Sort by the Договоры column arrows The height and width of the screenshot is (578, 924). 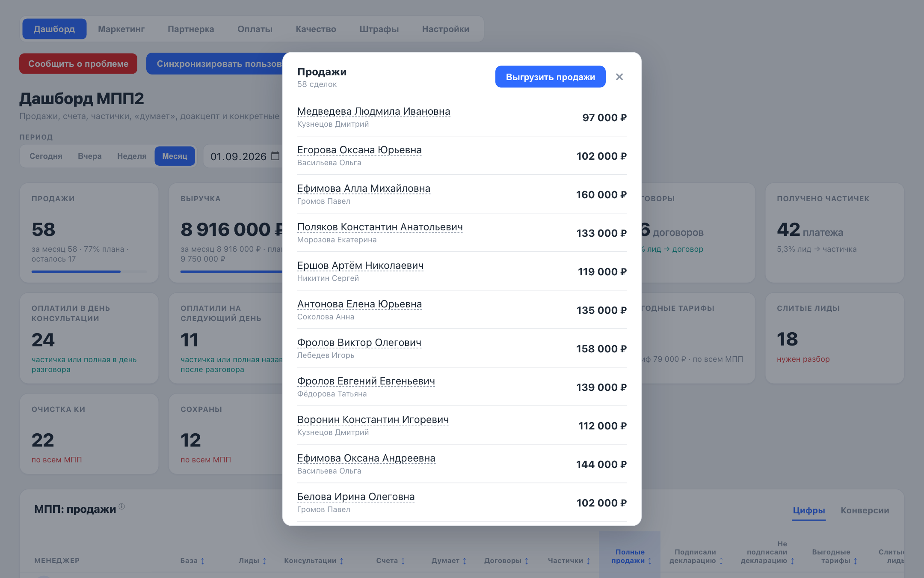527,561
